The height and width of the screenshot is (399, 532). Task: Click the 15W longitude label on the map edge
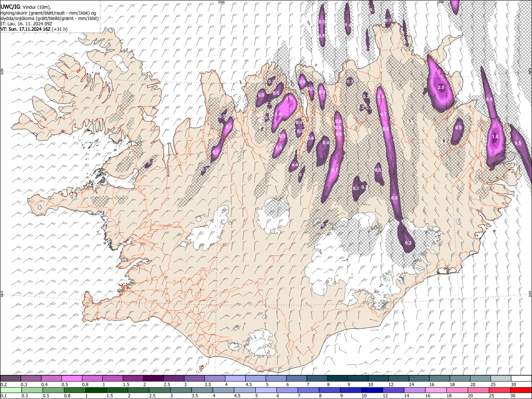point(440,2)
